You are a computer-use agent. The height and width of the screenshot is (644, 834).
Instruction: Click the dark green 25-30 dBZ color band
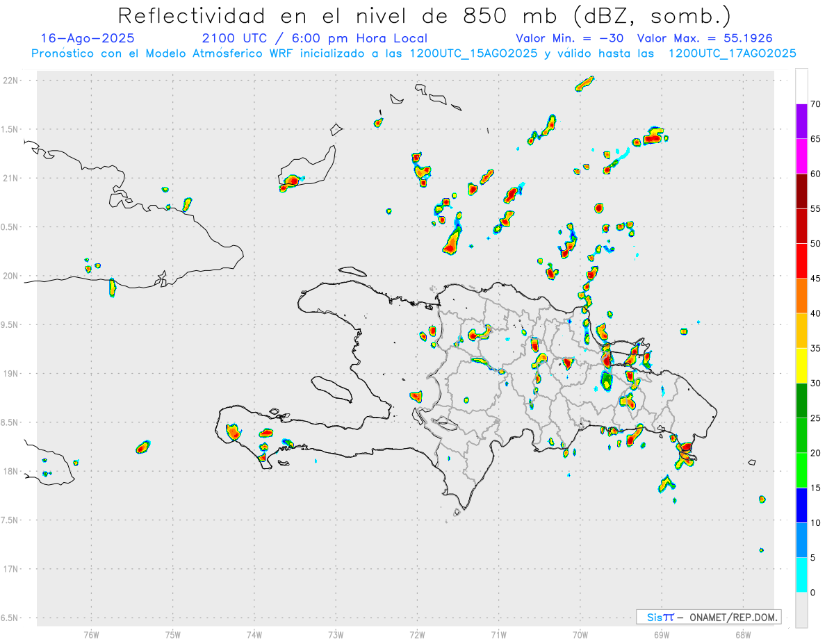(801, 400)
